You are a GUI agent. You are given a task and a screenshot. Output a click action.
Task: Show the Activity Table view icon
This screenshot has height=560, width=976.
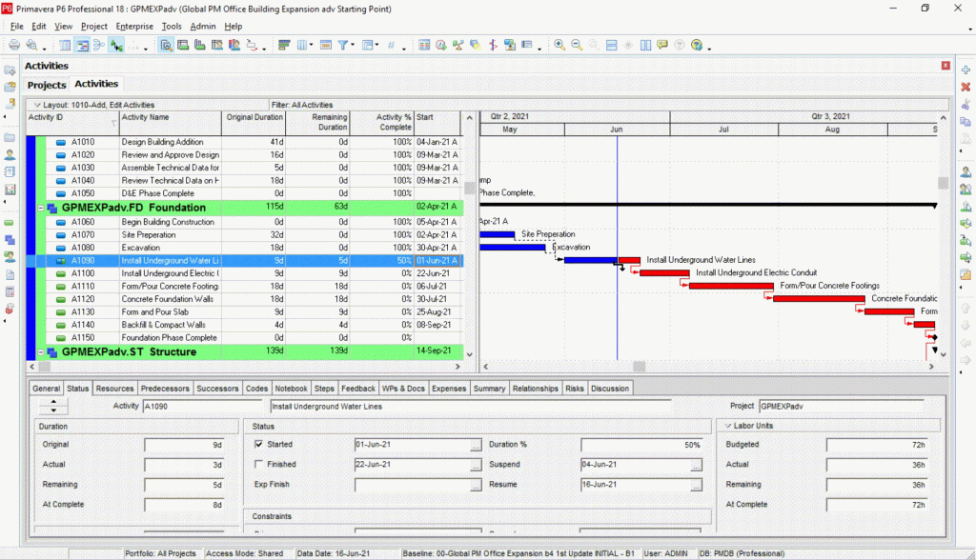(x=65, y=45)
